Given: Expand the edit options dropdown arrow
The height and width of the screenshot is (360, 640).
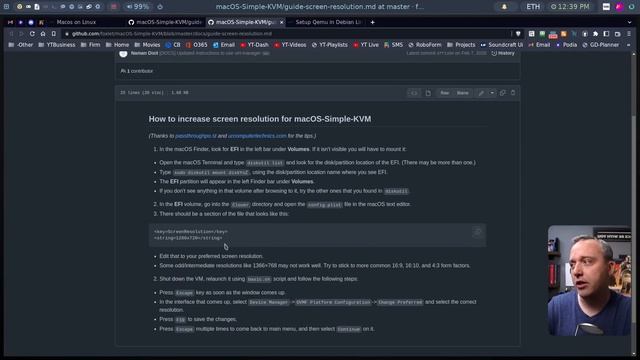Looking at the screenshot, I should [x=492, y=93].
